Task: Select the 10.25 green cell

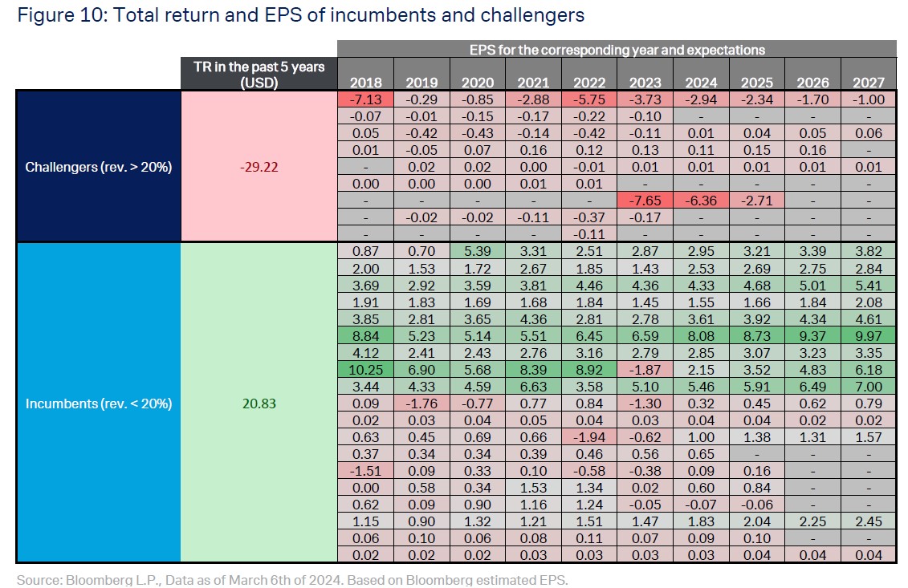Action: pos(366,369)
